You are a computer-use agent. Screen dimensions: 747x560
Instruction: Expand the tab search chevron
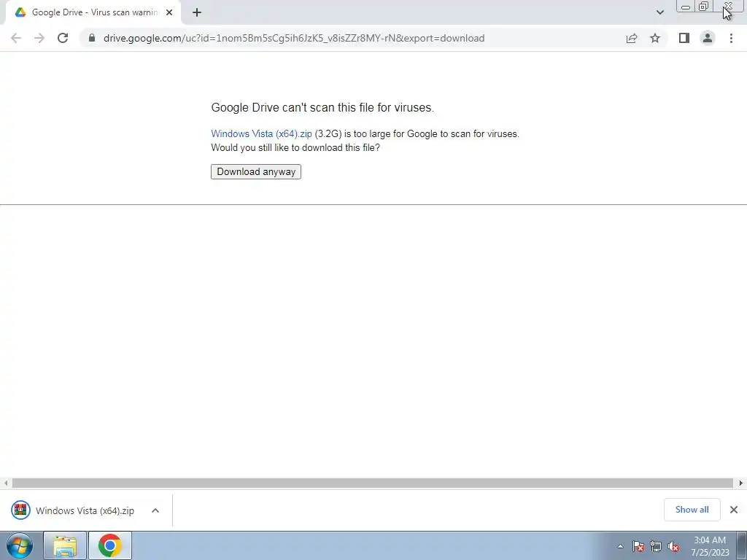click(659, 12)
